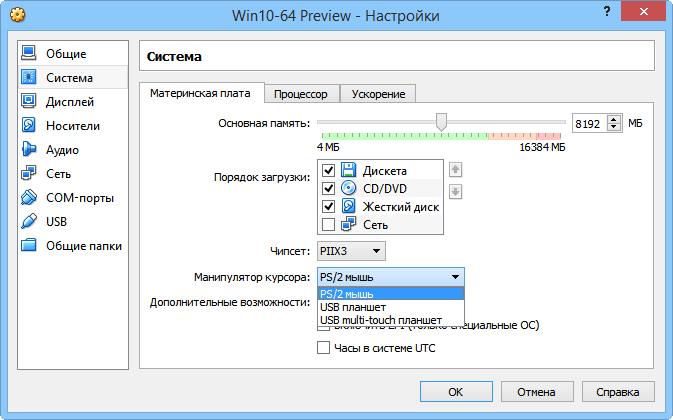Open the Аудио speaker icon
This screenshot has height=420, width=673.
pos(29,149)
